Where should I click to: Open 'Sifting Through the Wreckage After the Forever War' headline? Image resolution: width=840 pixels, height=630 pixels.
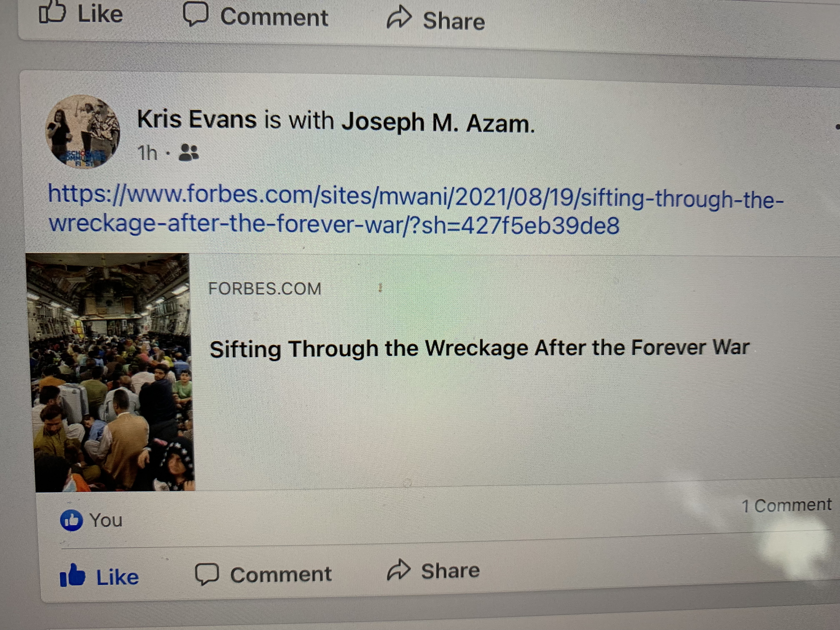pos(479,348)
